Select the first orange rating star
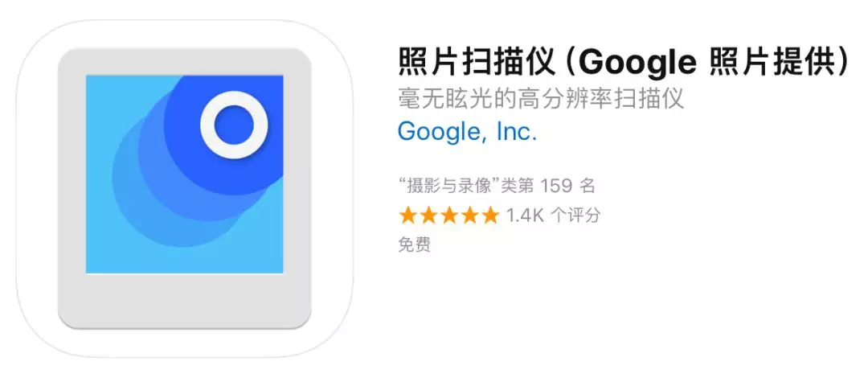Image resolution: width=868 pixels, height=386 pixels. (x=408, y=216)
